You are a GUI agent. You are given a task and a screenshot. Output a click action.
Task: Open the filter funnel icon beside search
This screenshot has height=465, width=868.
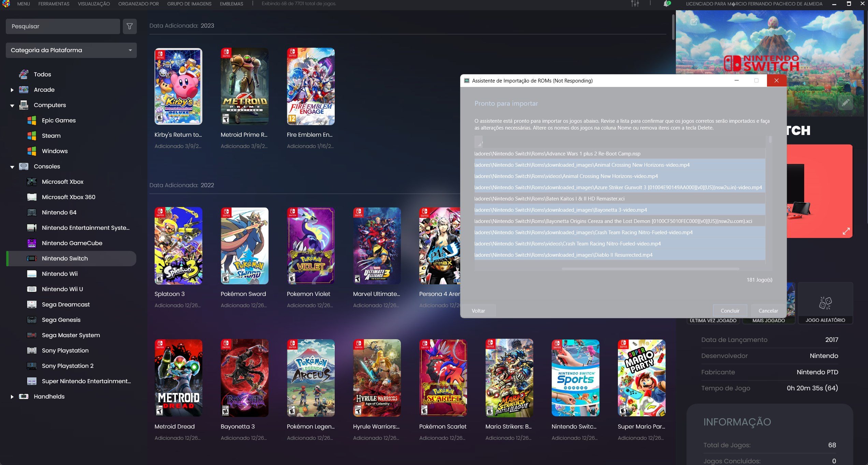click(130, 26)
